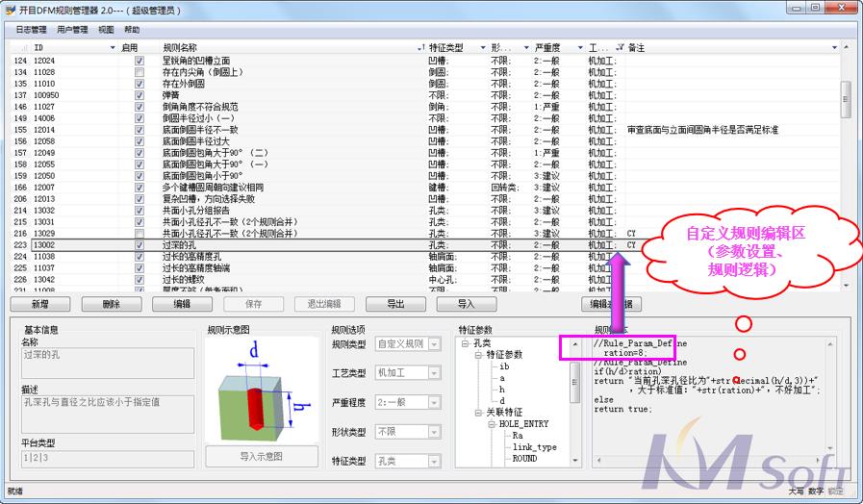Uncheck the 启用 box for rule 13002
Screen dimensions: 863x504
pyautogui.click(x=140, y=245)
